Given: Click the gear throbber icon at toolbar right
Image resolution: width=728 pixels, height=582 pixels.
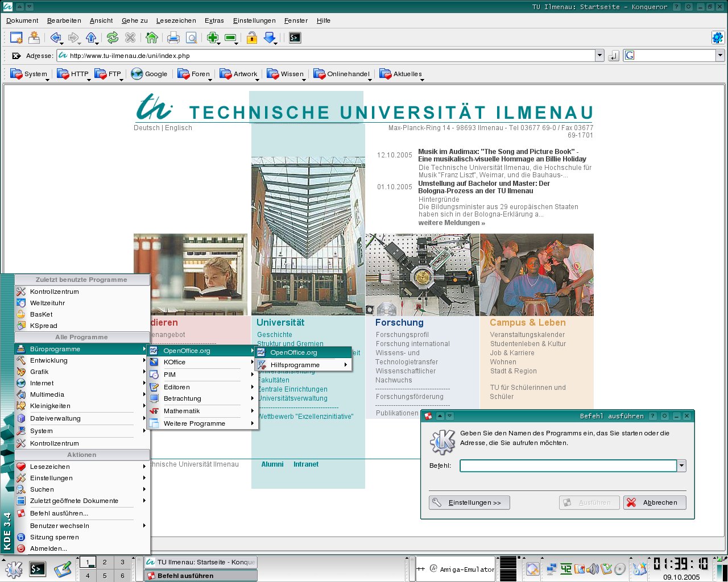Looking at the screenshot, I should [718, 38].
